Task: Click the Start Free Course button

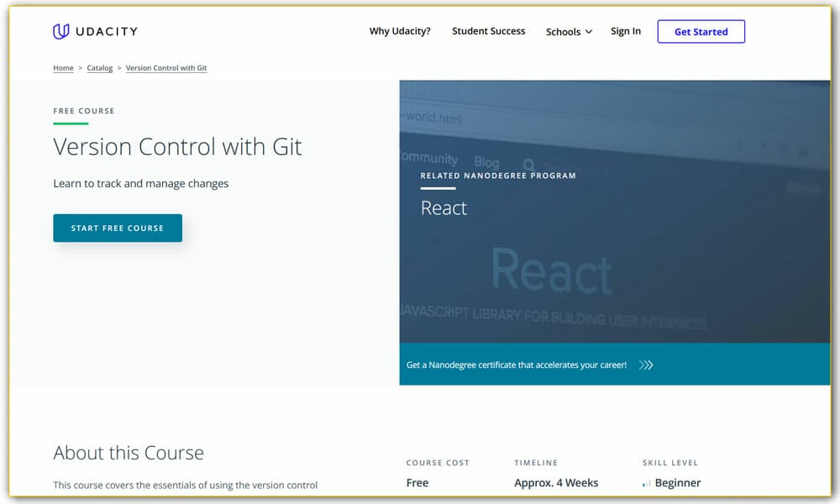Action: (118, 228)
